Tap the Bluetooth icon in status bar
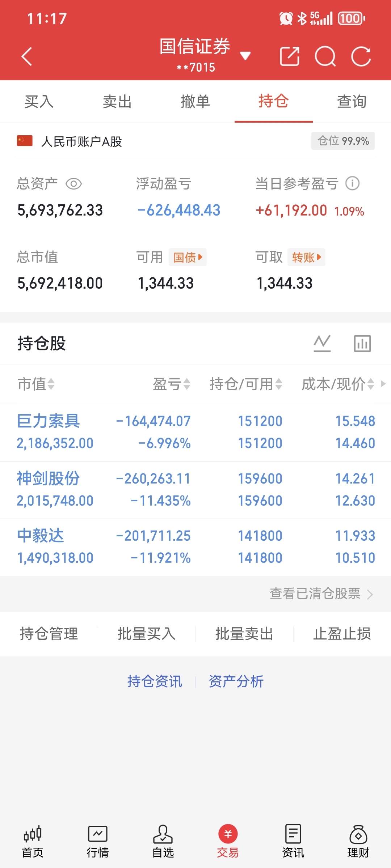391x868 pixels. click(302, 18)
